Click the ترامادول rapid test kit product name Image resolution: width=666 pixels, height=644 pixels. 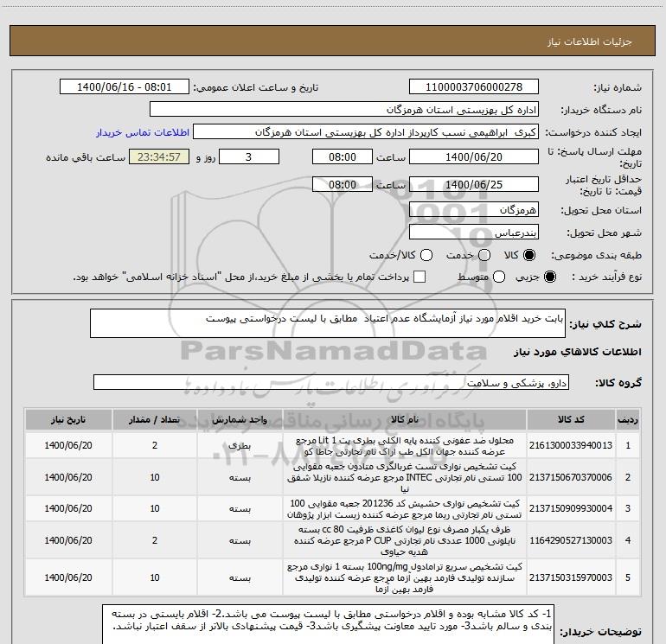pyautogui.click(x=405, y=577)
